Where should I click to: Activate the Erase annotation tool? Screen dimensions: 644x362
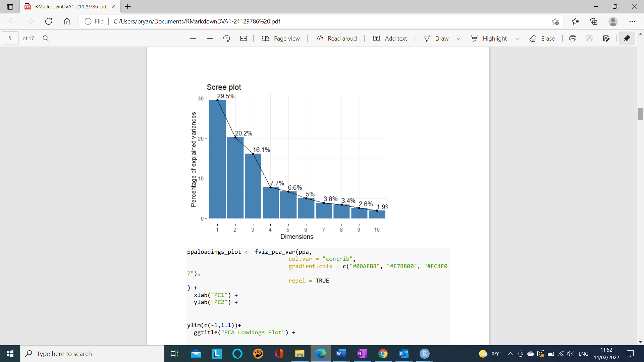coord(542,38)
